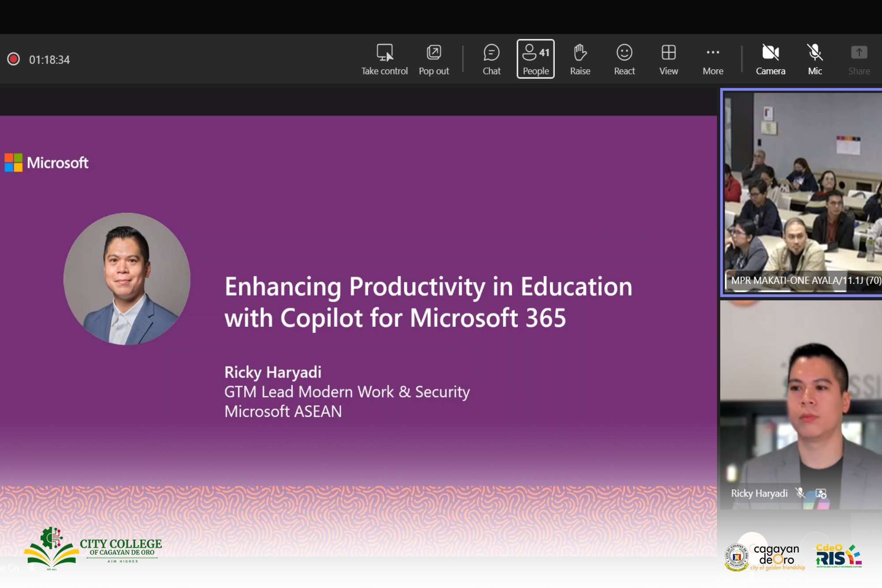
Task: Click the red recording indicator
Action: tap(14, 59)
